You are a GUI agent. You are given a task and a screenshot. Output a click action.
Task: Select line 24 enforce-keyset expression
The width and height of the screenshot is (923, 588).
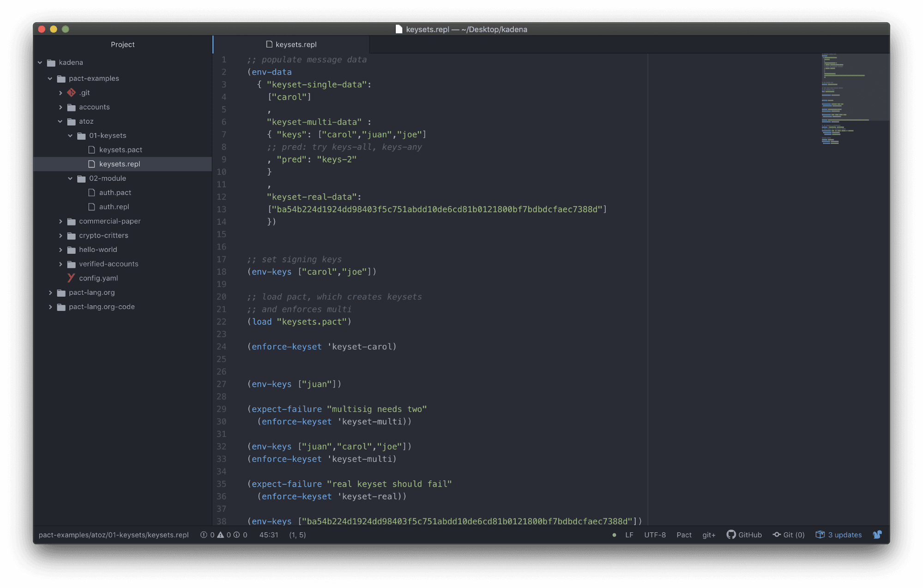[321, 347]
